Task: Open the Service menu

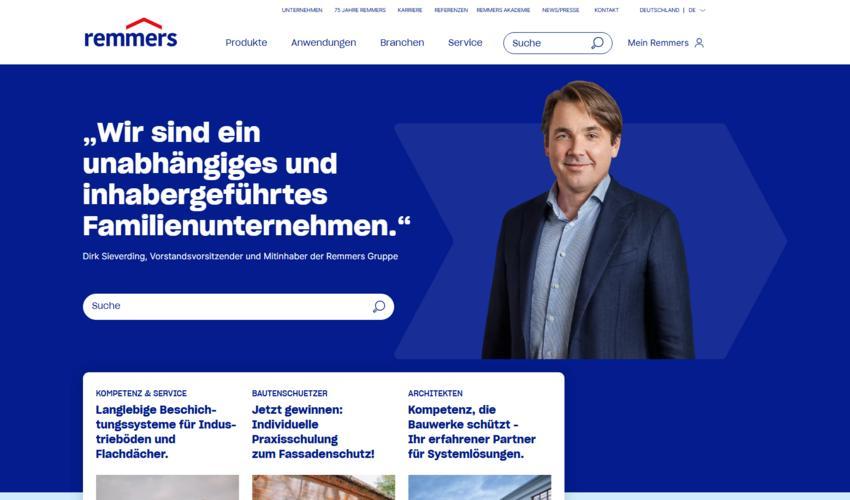Action: pos(465,43)
